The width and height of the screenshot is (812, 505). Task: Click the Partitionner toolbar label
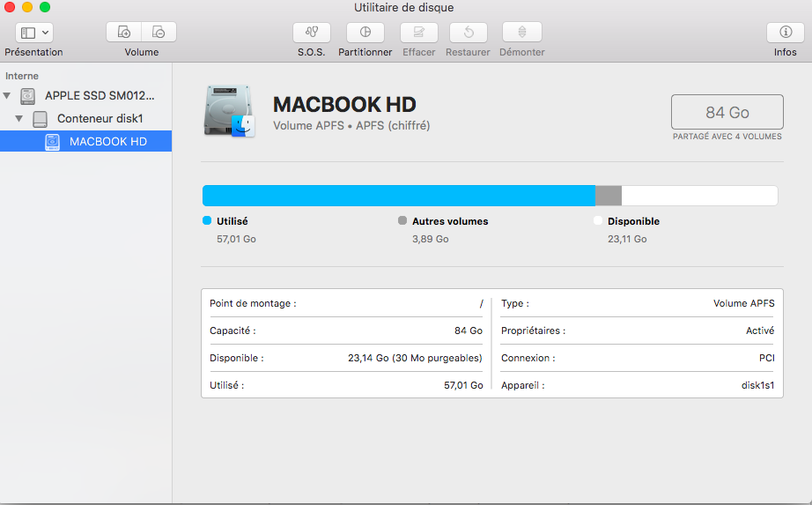point(365,52)
